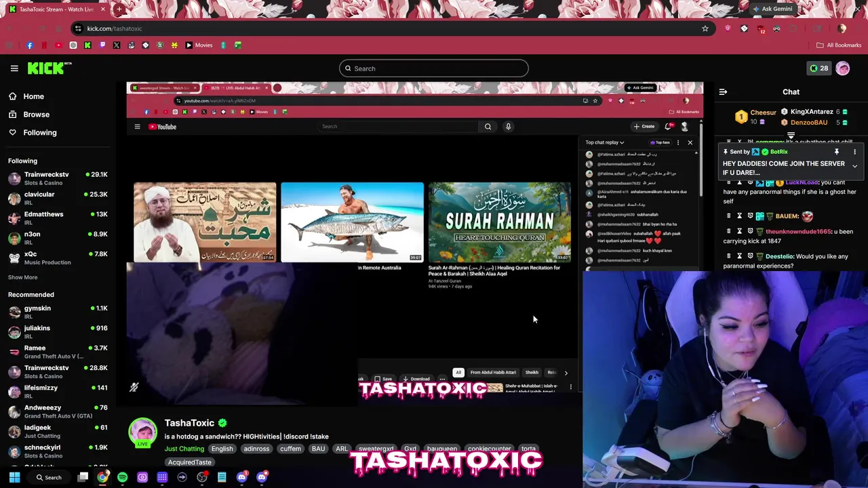Collapse the chat panel with arrow icon

723,91
